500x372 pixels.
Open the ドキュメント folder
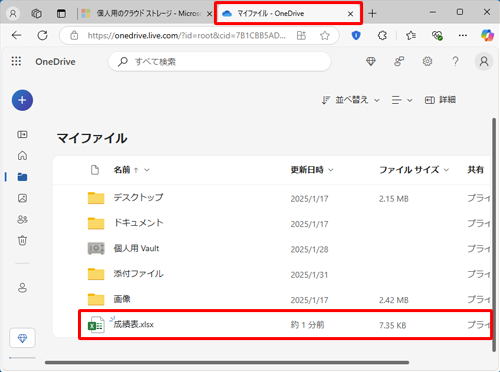click(x=138, y=223)
